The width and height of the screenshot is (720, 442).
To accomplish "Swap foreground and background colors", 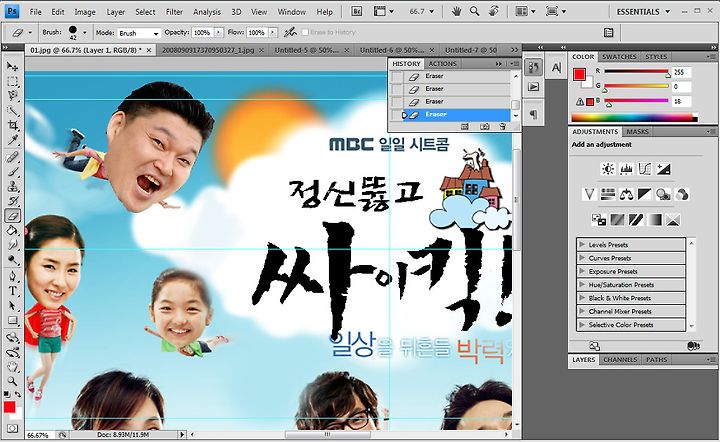I will pos(18,394).
